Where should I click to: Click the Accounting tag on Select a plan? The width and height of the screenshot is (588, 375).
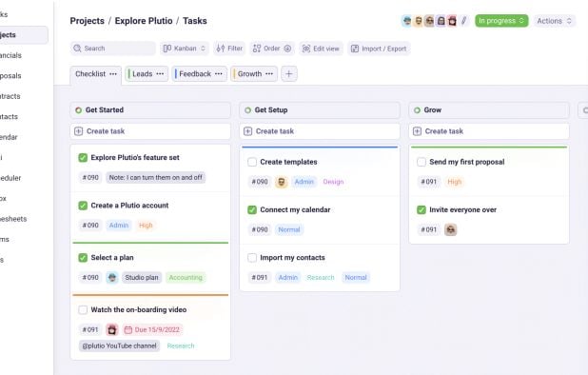click(x=186, y=278)
